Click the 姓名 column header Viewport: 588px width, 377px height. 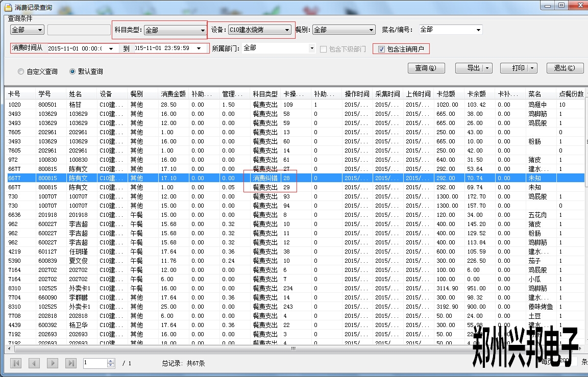76,94
